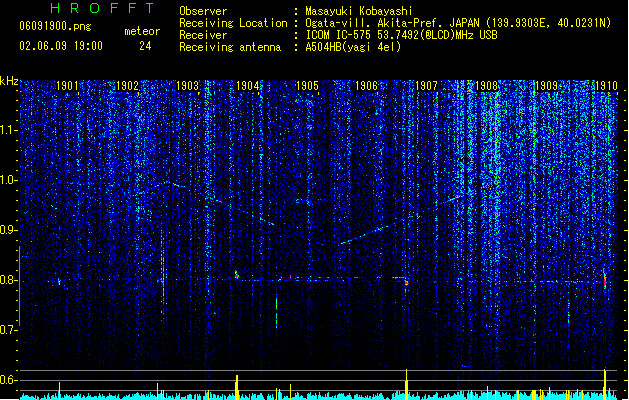
Task: Click the meteor count value 24
Action: pyautogui.click(x=145, y=46)
